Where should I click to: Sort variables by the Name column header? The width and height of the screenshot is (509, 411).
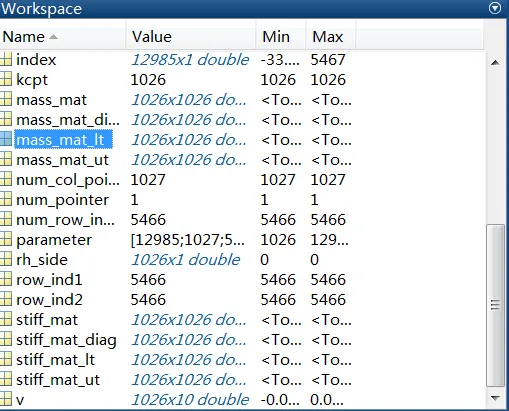(x=63, y=36)
